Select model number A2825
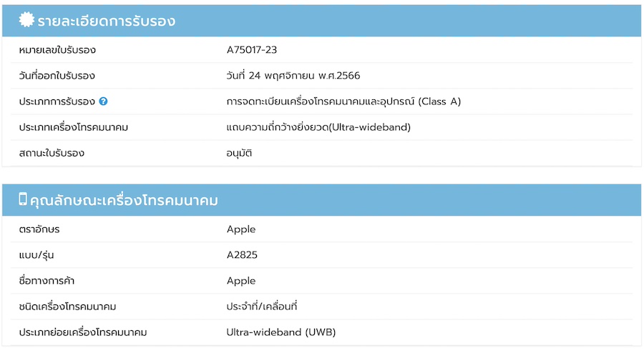 point(241,255)
